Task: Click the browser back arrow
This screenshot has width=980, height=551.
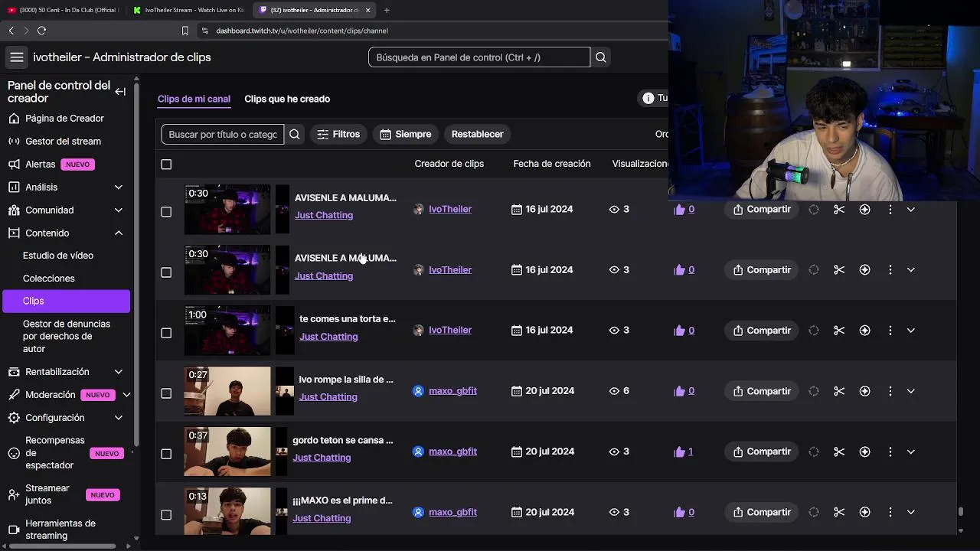Action: click(x=11, y=31)
